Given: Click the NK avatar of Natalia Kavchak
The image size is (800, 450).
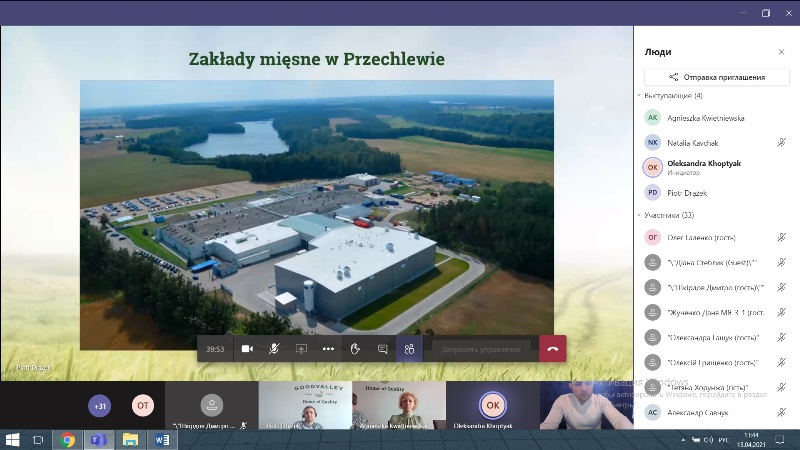Looking at the screenshot, I should [x=653, y=143].
